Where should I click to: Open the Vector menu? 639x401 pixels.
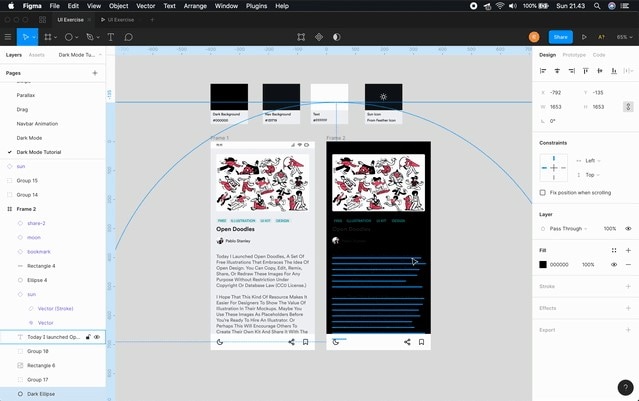coord(145,6)
